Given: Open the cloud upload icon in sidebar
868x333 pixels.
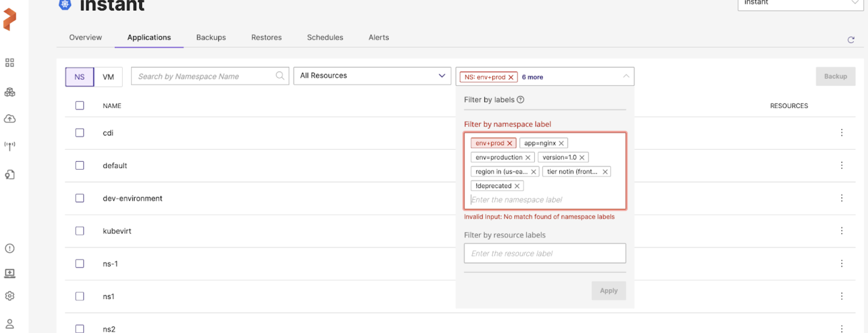Looking at the screenshot, I should [10, 119].
